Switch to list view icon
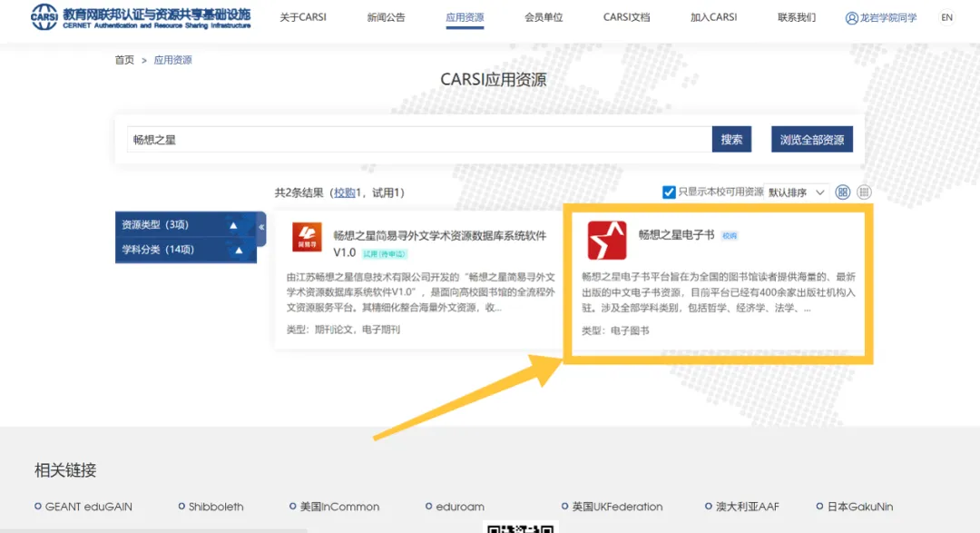The image size is (980, 533). [x=864, y=192]
